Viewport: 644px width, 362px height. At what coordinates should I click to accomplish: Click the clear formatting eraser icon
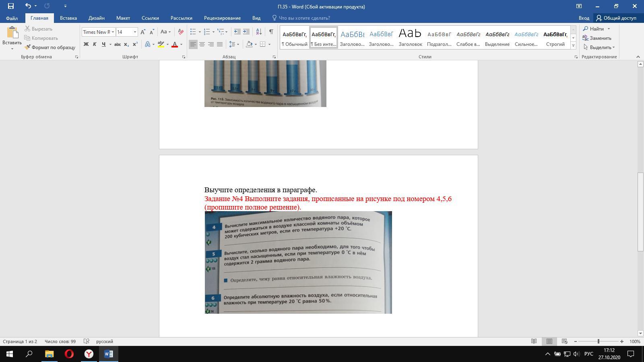coord(181,32)
